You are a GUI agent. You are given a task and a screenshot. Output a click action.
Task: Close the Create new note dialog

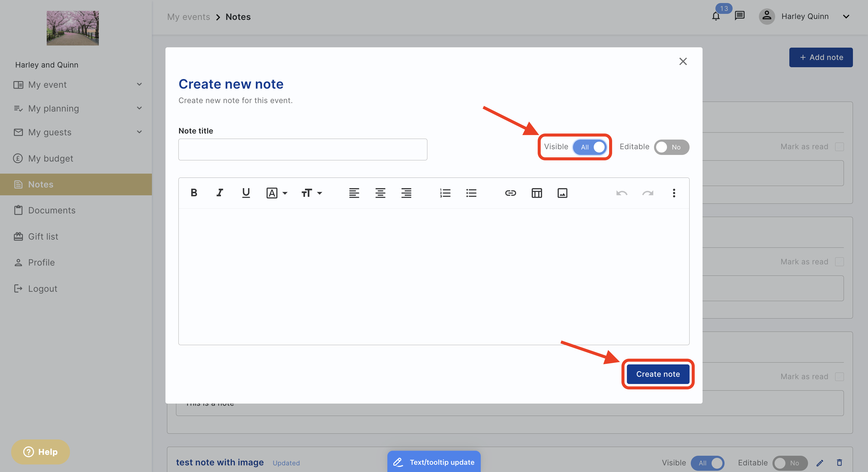point(683,61)
